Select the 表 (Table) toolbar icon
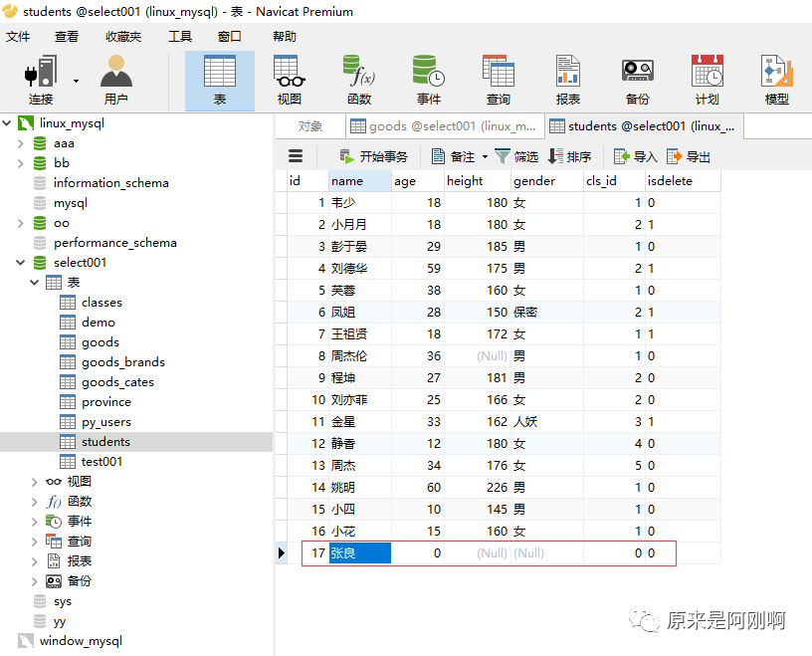 [220, 81]
